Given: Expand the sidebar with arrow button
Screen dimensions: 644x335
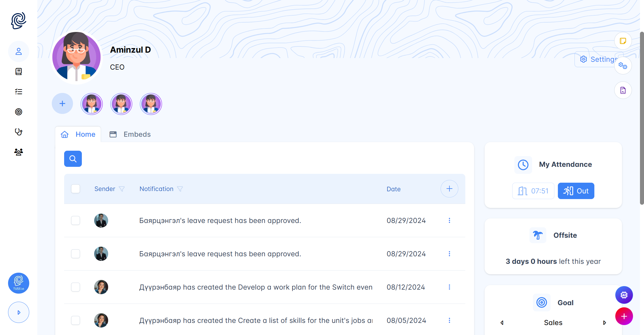Looking at the screenshot, I should pos(19,312).
